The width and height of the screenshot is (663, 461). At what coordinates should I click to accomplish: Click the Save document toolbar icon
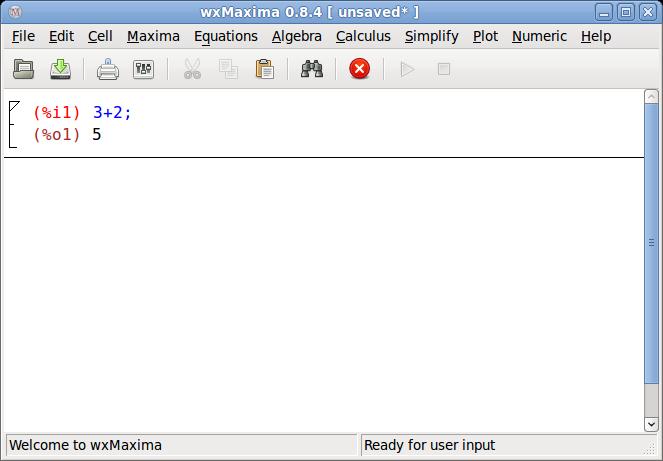pos(60,69)
